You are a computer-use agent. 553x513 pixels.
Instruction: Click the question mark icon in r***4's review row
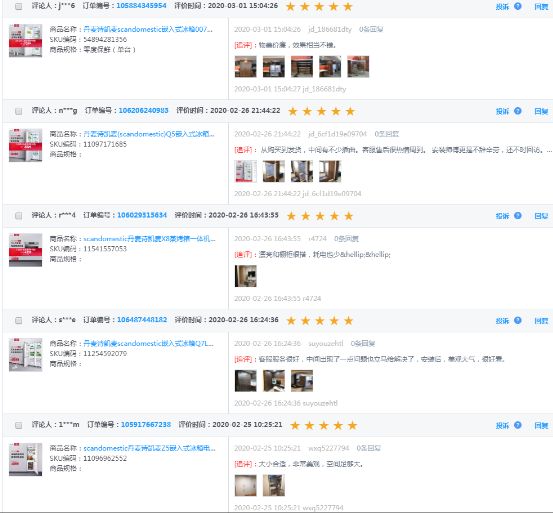tap(517, 216)
